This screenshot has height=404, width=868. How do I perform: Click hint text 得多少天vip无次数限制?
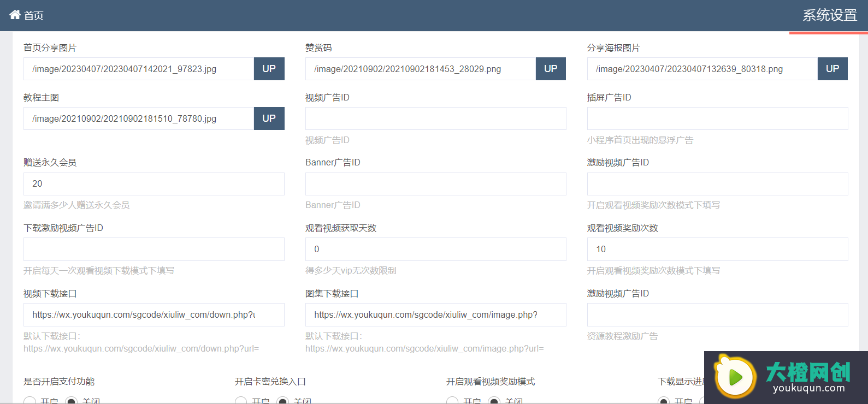click(x=351, y=271)
